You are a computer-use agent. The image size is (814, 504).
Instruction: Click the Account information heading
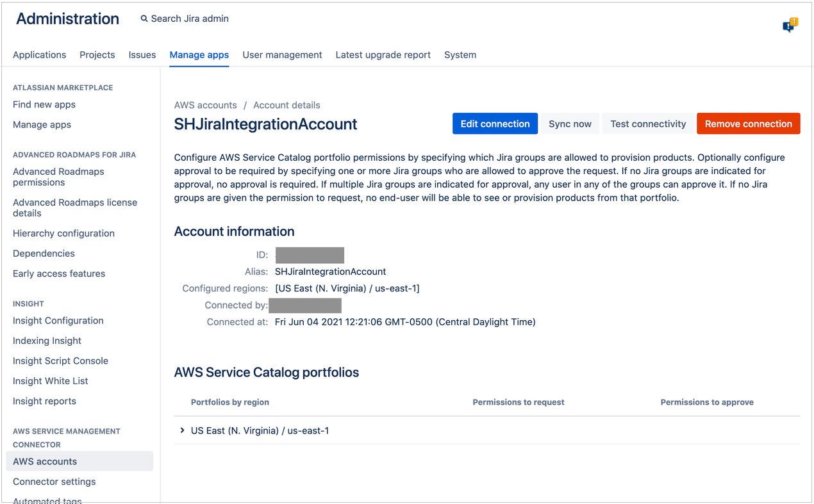point(235,232)
